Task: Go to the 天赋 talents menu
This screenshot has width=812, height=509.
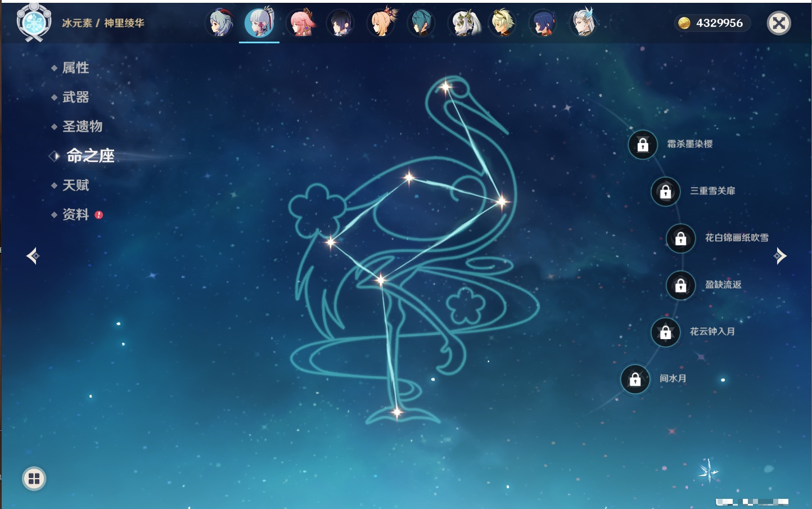Action: pos(75,185)
